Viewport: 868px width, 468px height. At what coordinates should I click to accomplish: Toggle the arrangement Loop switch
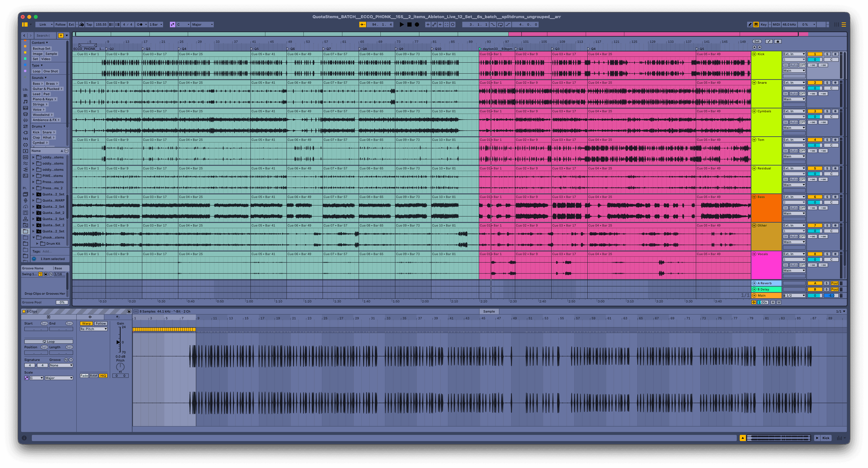(x=500, y=25)
